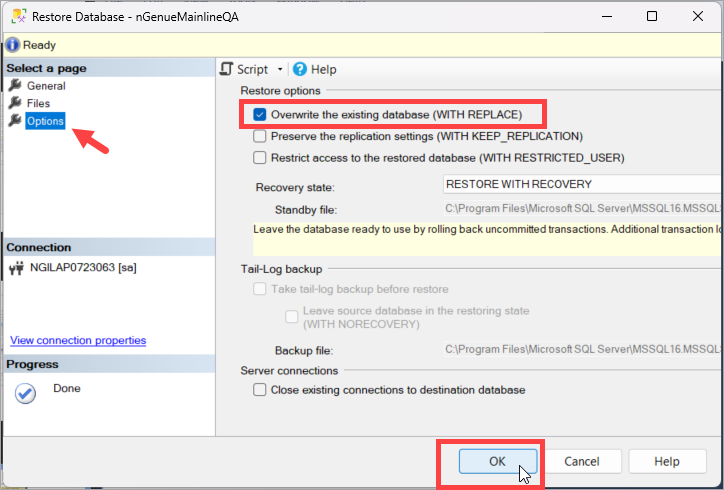Open the General page
Image resolution: width=724 pixels, height=490 pixels.
(46, 86)
